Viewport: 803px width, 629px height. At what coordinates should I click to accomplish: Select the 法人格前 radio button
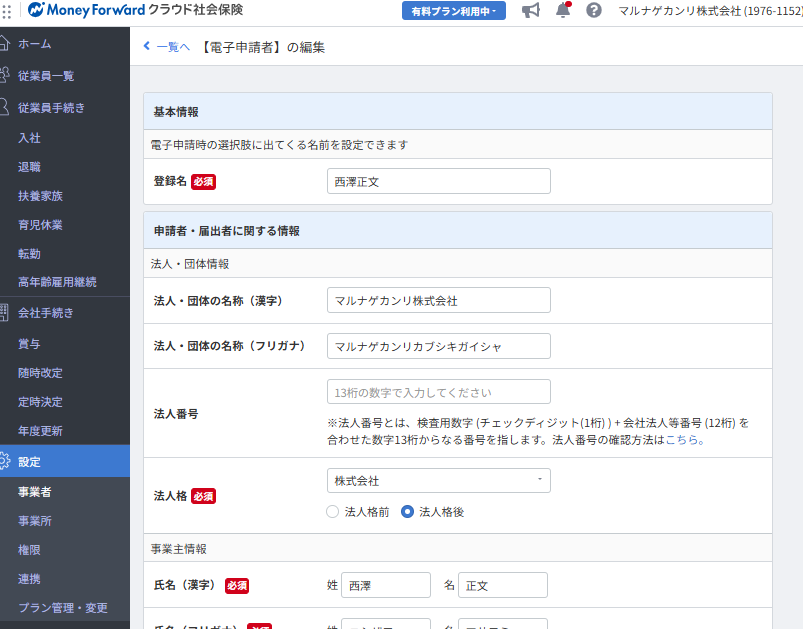[333, 512]
